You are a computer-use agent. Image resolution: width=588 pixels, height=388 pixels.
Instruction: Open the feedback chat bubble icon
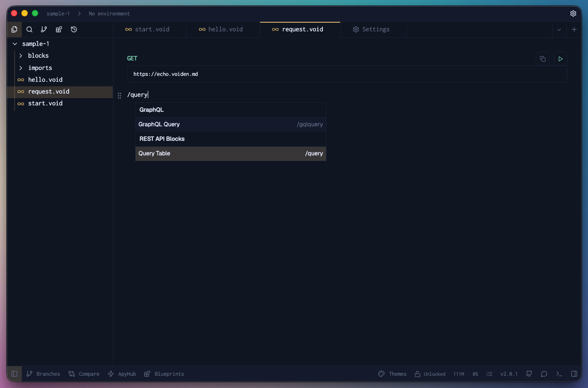[x=544, y=374]
